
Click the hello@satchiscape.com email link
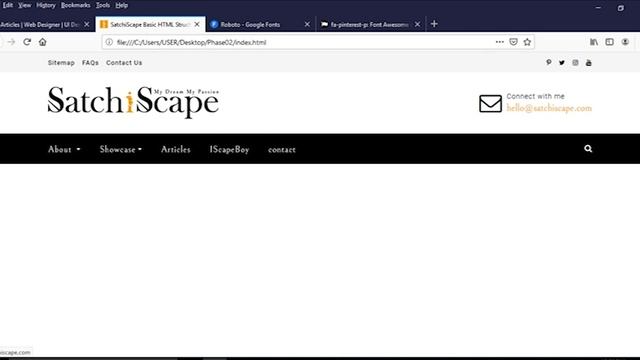(x=549, y=108)
